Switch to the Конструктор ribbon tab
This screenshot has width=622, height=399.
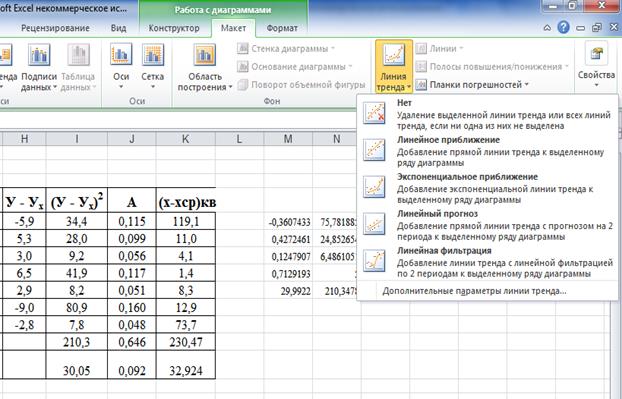pyautogui.click(x=174, y=28)
